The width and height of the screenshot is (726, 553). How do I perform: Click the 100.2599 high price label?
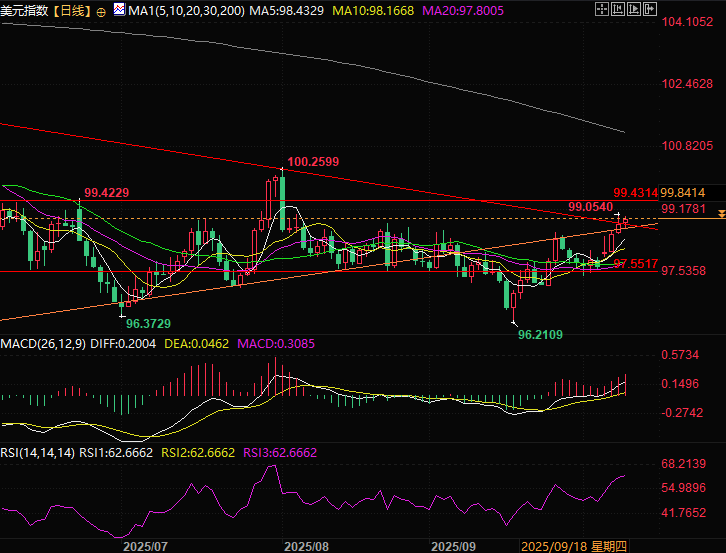coord(312,161)
